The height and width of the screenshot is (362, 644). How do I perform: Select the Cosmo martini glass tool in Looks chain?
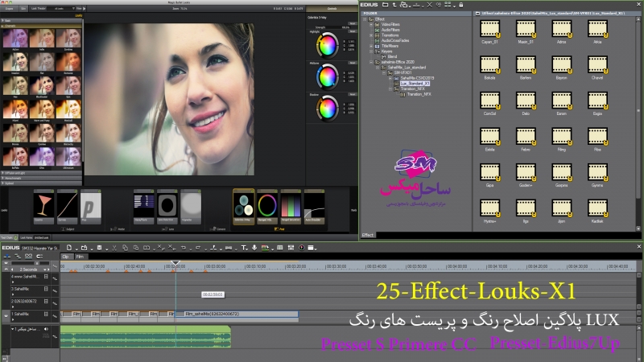43,206
